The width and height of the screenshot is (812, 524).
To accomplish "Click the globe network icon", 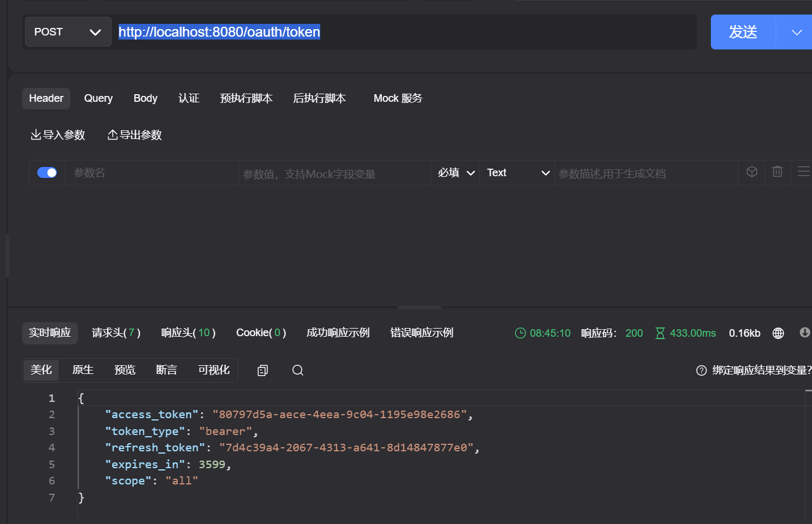I will tap(778, 333).
